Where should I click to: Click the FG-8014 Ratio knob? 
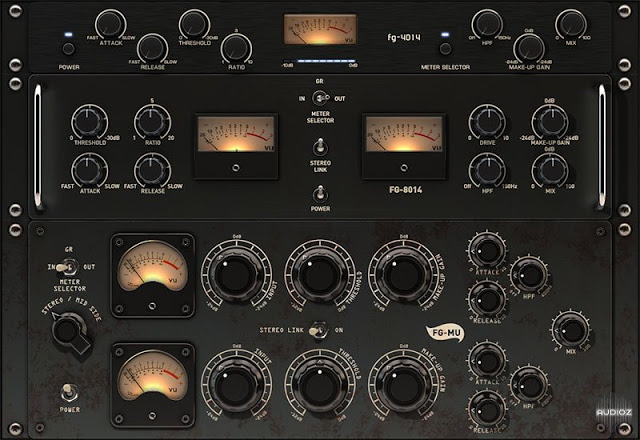coord(153,122)
